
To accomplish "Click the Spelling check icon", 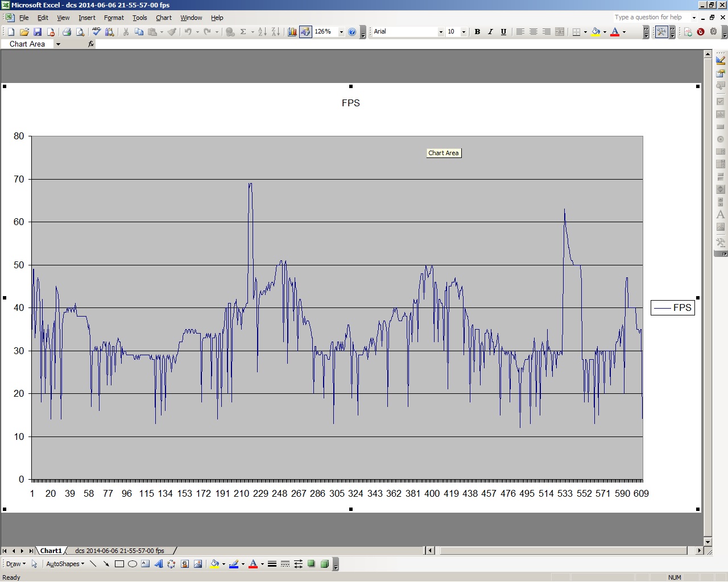I will point(97,32).
